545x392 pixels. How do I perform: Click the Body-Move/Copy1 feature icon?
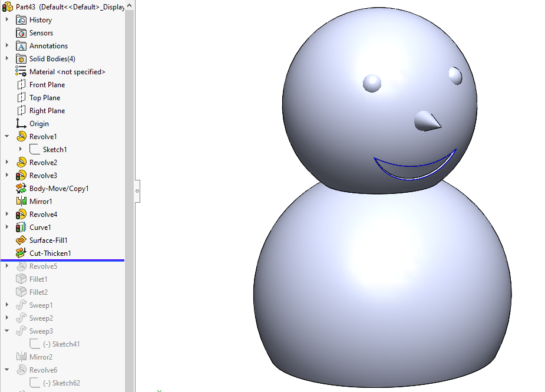[21, 189]
